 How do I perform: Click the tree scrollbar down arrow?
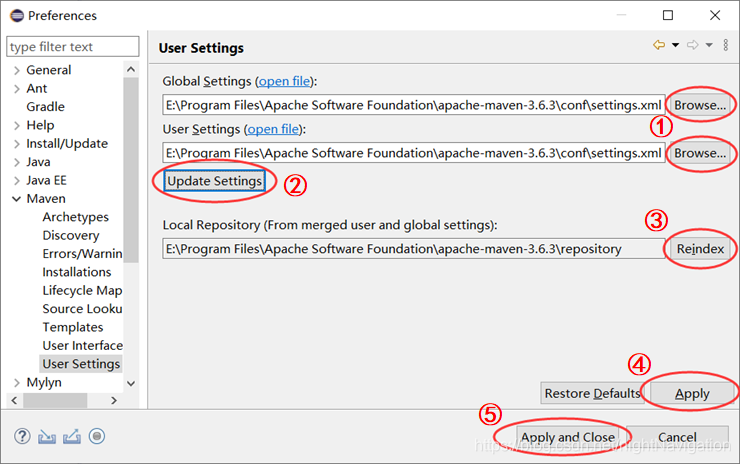tap(131, 384)
